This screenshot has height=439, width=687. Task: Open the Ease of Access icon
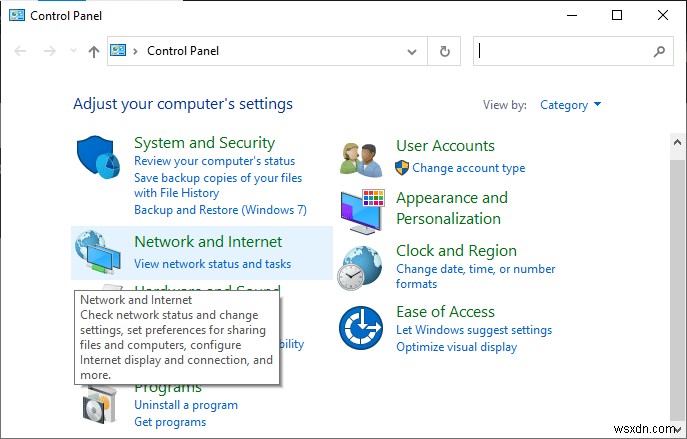click(x=360, y=327)
